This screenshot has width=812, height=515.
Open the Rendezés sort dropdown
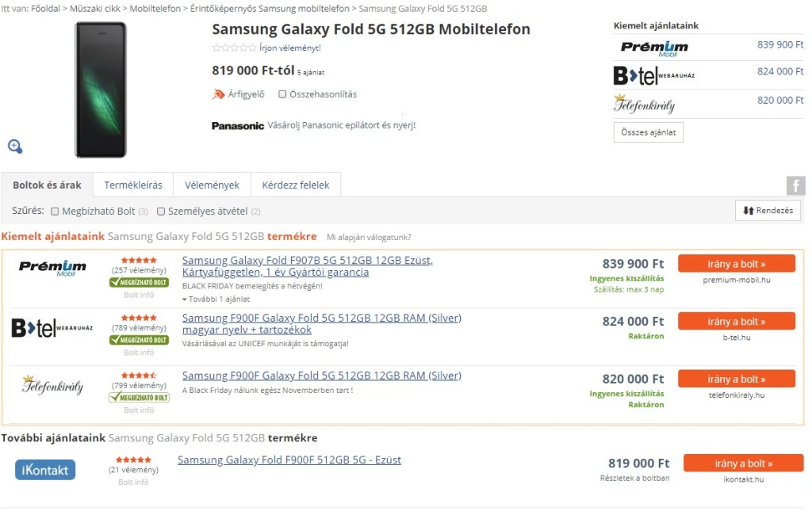768,211
